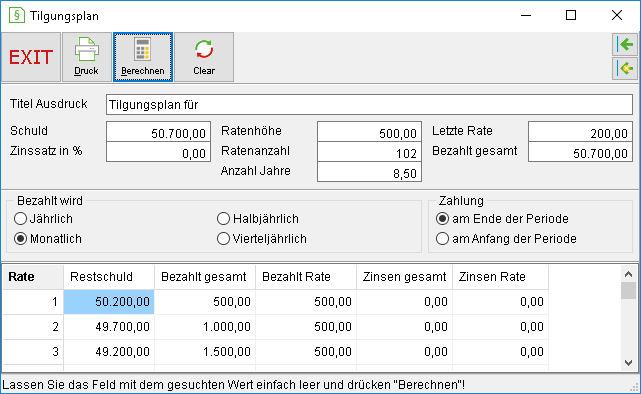Screen dimensions: 641x394
Task: Click the Zinsen Rate column header
Action: 500,277
